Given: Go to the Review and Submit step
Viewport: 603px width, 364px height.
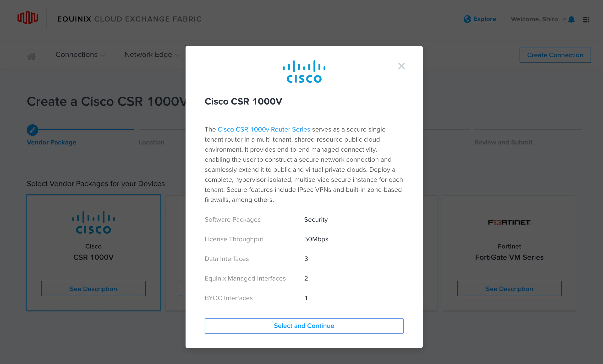Looking at the screenshot, I should point(503,142).
